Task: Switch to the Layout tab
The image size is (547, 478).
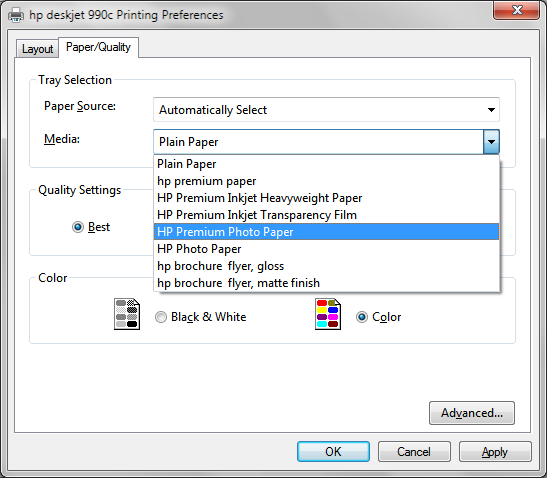Action: 37,48
